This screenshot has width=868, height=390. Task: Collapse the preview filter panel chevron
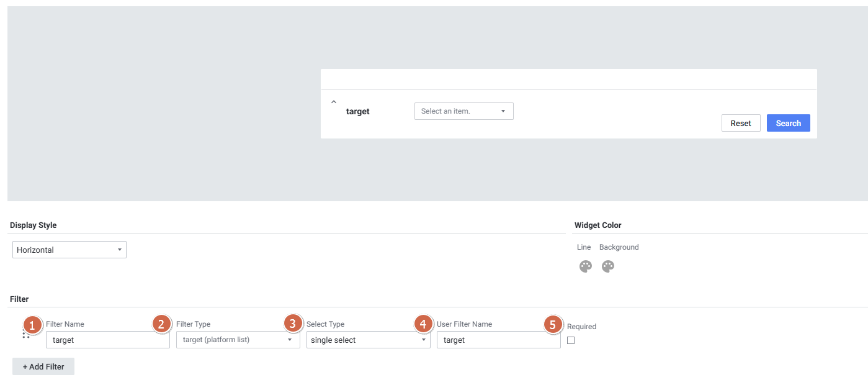pyautogui.click(x=333, y=101)
